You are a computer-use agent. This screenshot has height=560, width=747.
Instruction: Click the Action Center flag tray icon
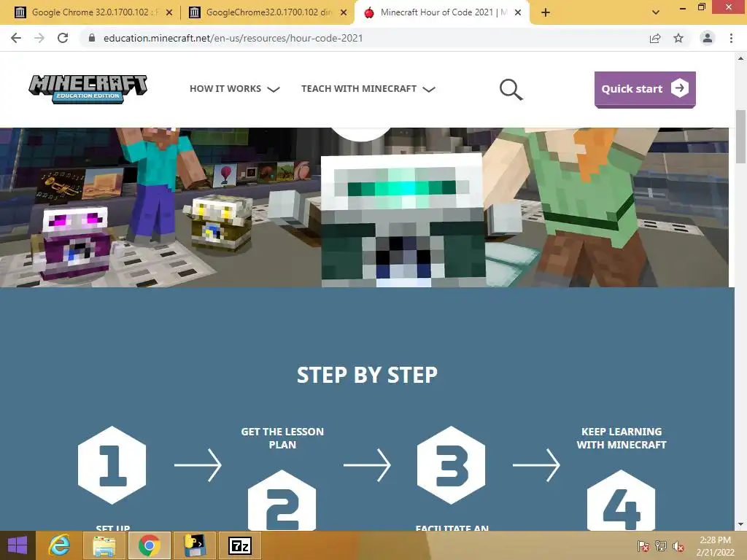point(643,546)
